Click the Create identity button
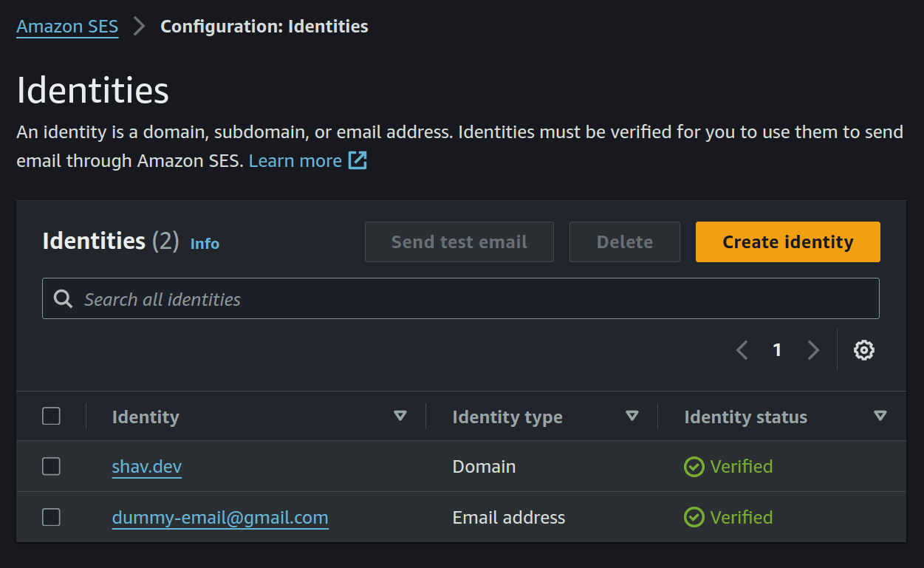 tap(787, 242)
